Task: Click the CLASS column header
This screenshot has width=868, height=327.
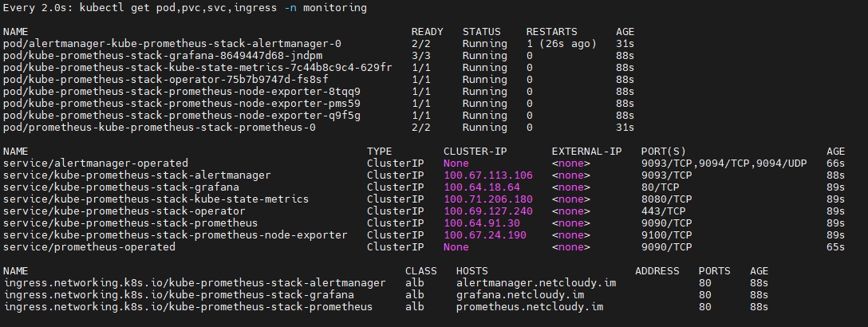Action: click(x=420, y=271)
